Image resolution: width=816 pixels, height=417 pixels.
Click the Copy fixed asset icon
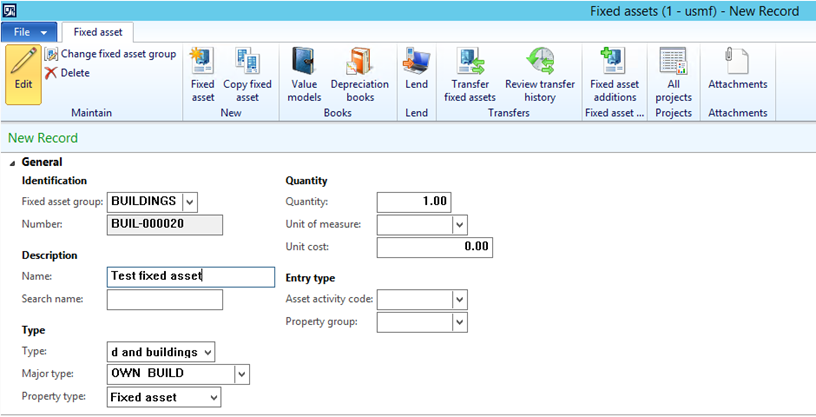[x=247, y=62]
